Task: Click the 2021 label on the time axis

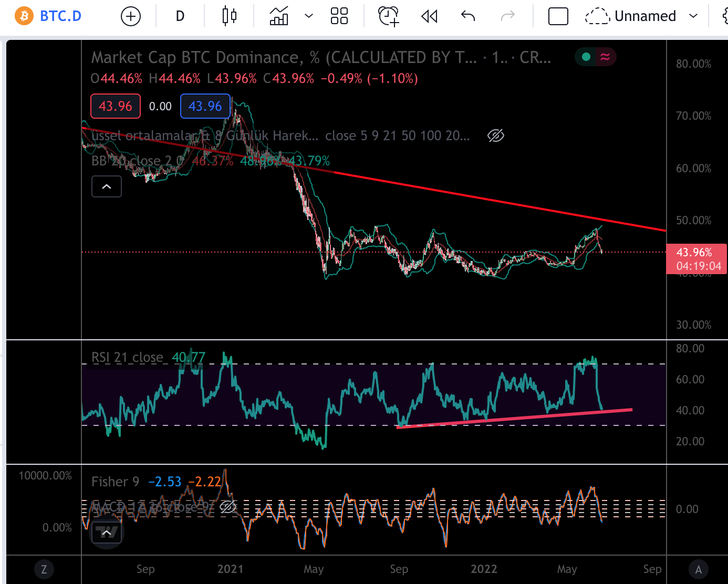Action: pos(231,569)
